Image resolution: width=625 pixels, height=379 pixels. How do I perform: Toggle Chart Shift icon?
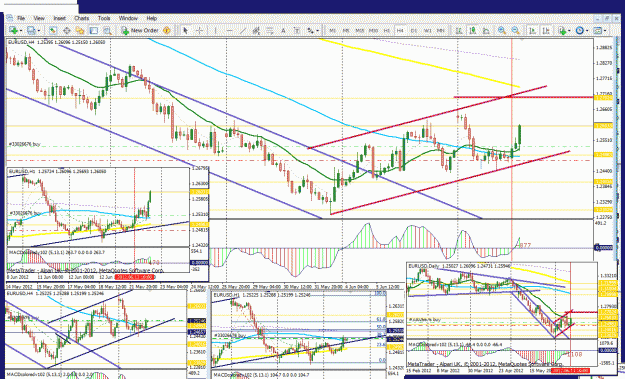pos(546,30)
